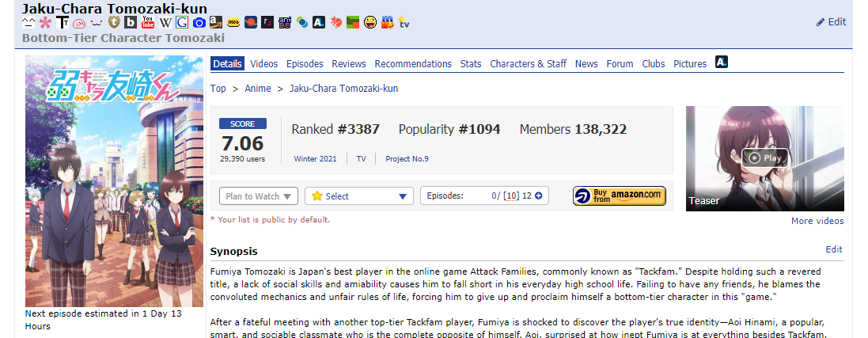The height and width of the screenshot is (338, 868).
Task: Open the Reviews tab
Action: tap(349, 63)
